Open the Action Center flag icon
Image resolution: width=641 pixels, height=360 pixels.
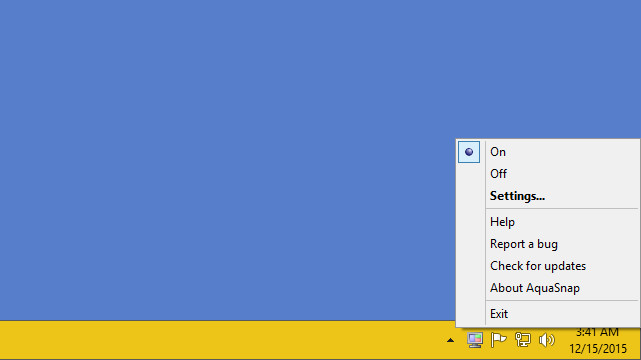pos(498,340)
